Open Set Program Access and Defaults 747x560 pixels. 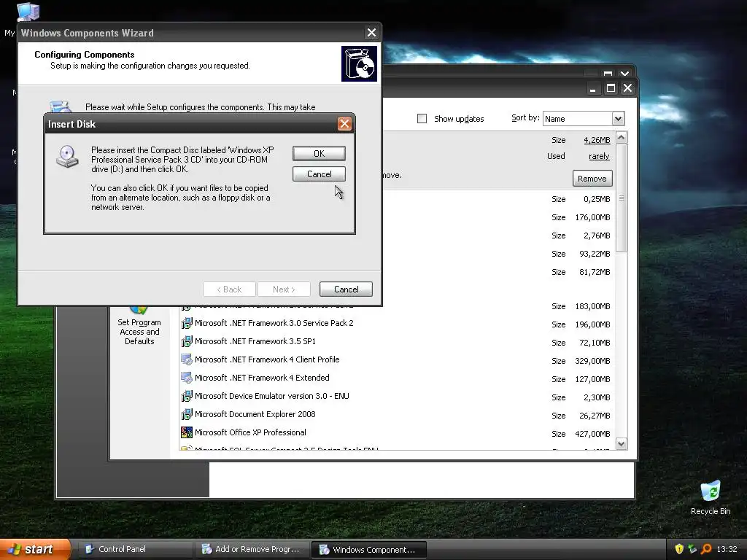click(139, 326)
